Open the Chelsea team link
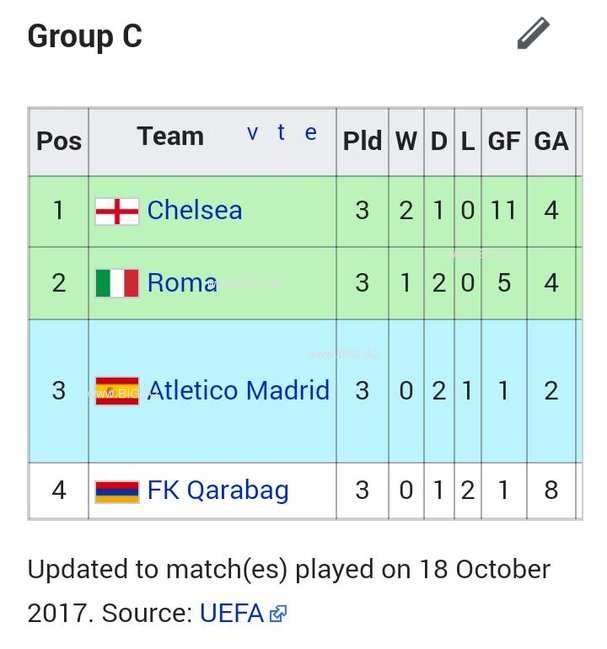Viewport: 607px width, 649px height. tap(194, 210)
